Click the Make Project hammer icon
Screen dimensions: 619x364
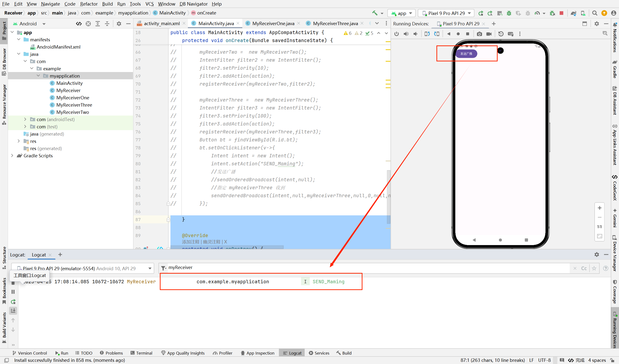(x=375, y=13)
